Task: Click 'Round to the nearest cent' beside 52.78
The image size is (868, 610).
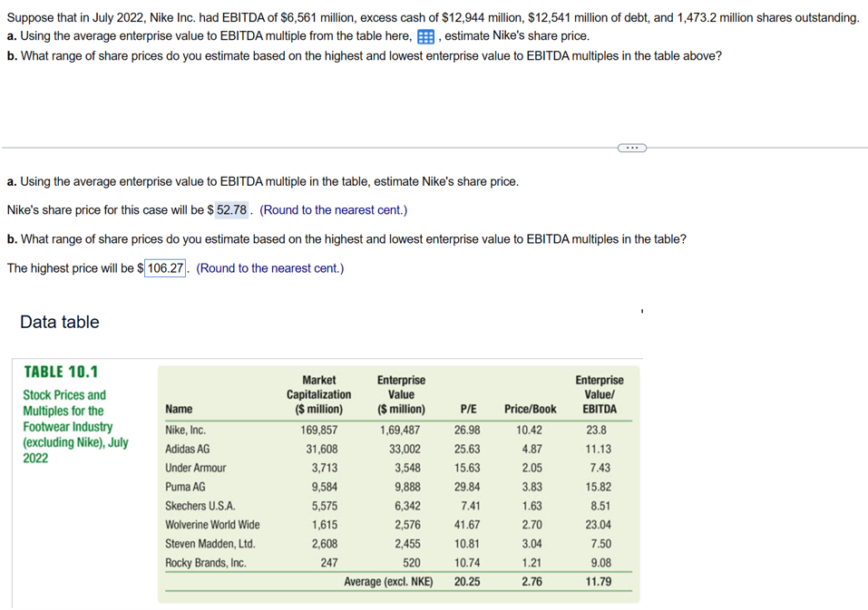Action: tap(333, 210)
